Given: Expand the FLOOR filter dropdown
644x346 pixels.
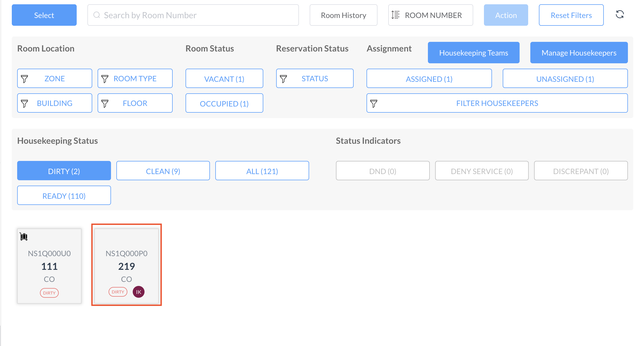Looking at the screenshot, I should pos(135,103).
